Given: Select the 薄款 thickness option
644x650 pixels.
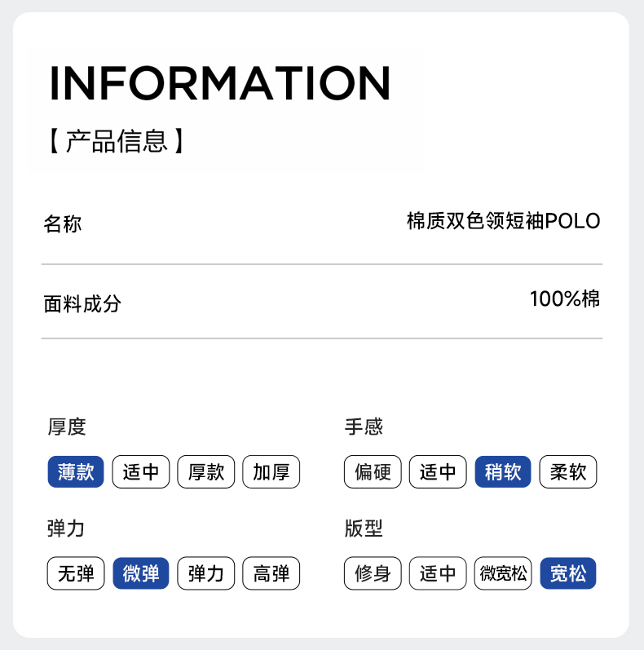Looking at the screenshot, I should [x=76, y=471].
